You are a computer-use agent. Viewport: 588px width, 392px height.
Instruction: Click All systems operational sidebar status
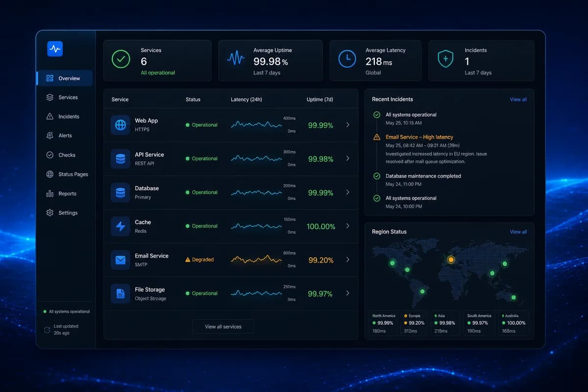pyautogui.click(x=66, y=312)
